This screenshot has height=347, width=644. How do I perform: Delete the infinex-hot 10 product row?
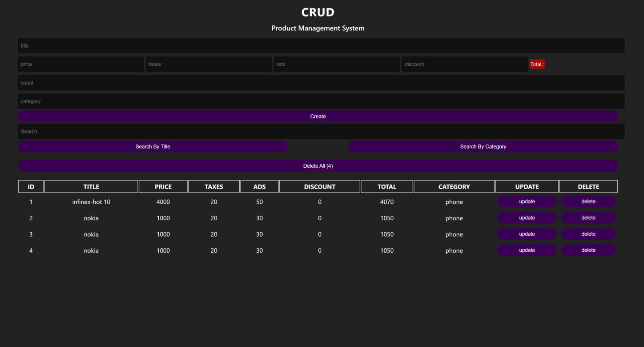pos(588,202)
